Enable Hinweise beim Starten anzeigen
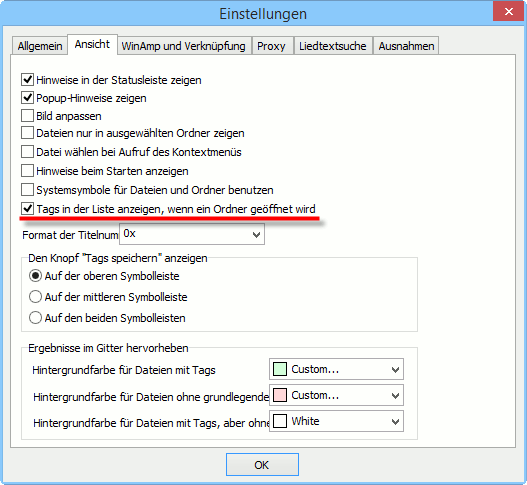The height and width of the screenshot is (485, 527). [x=27, y=171]
